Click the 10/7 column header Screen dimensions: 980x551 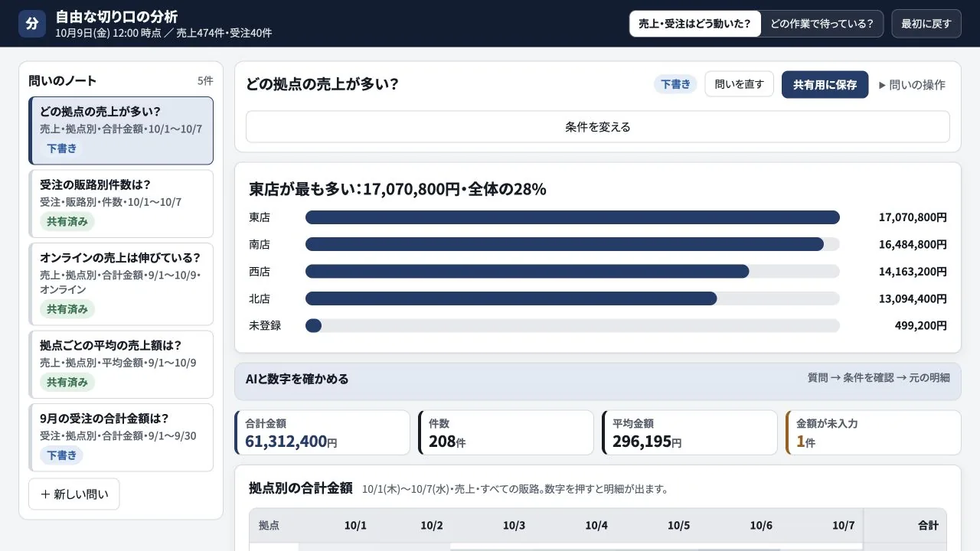[843, 526]
